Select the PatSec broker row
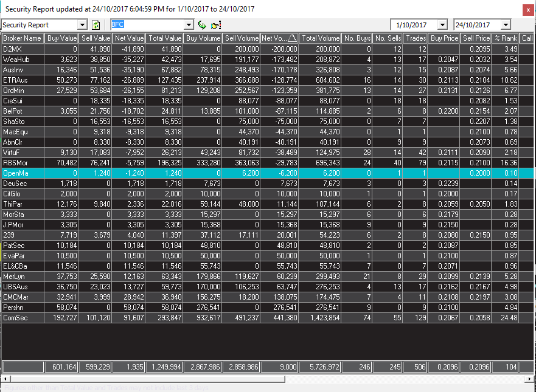The width and height of the screenshot is (536, 392). pos(267,245)
